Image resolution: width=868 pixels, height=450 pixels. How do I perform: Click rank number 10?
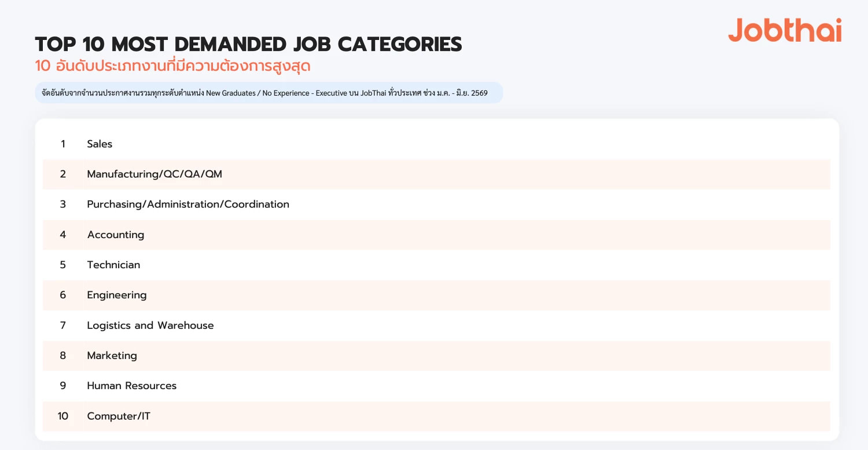point(63,416)
